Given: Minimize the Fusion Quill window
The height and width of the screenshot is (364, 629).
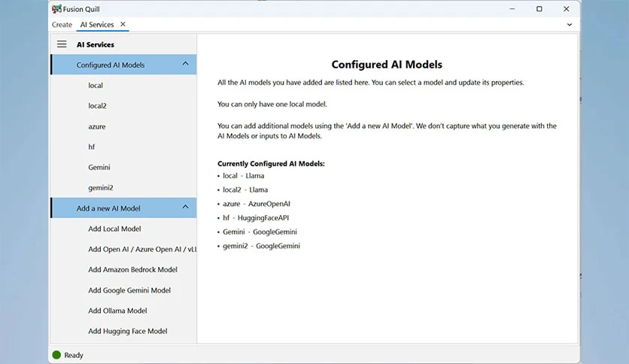Looking at the screenshot, I should (x=512, y=9).
